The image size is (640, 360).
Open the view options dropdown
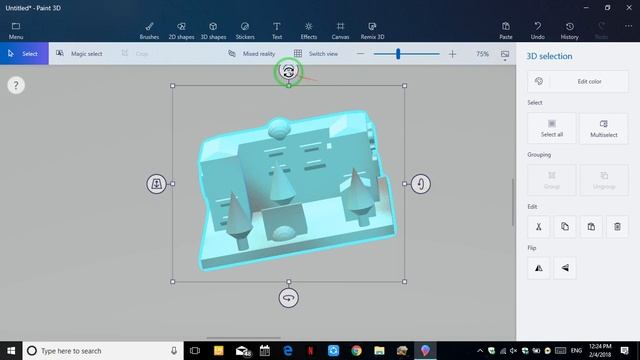(505, 55)
